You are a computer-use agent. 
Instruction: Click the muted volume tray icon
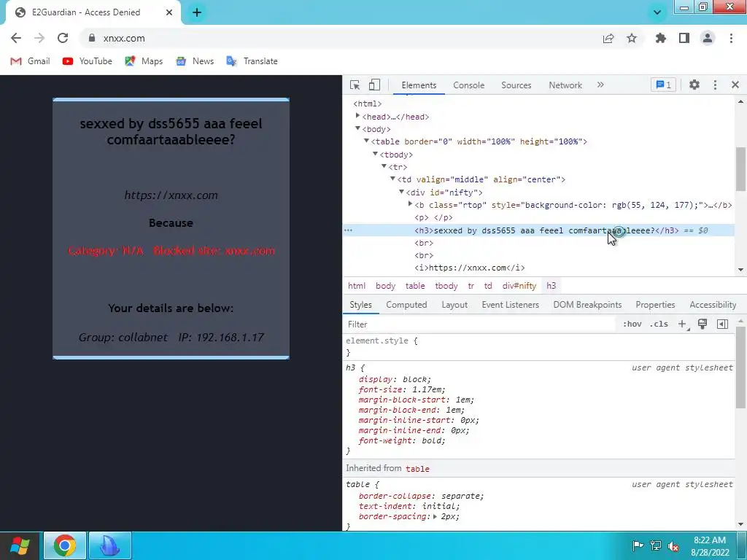point(673,545)
